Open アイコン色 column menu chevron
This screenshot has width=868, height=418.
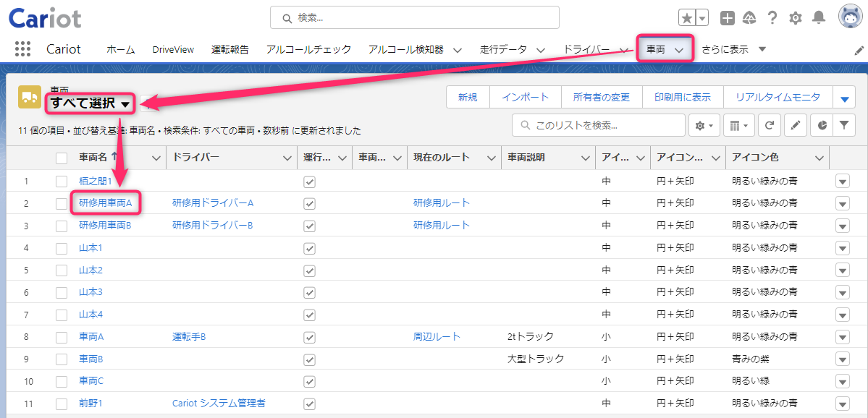click(x=819, y=158)
